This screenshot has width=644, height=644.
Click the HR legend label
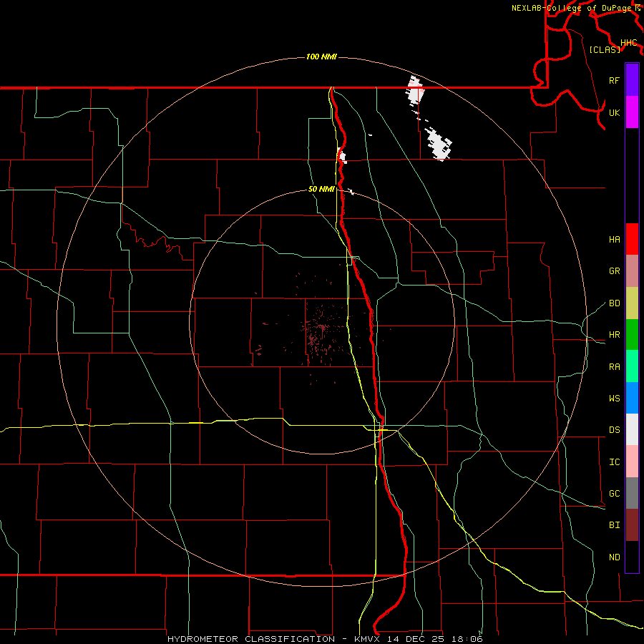click(614, 334)
